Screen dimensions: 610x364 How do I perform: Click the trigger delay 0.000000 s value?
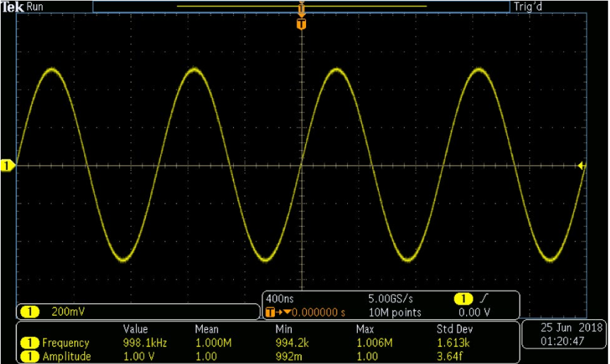click(x=318, y=313)
